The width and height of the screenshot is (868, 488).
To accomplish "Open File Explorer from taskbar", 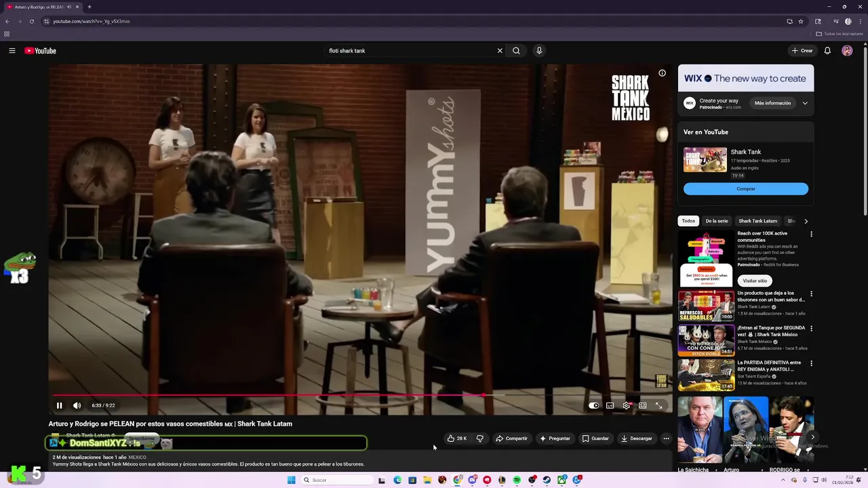I will point(427,480).
